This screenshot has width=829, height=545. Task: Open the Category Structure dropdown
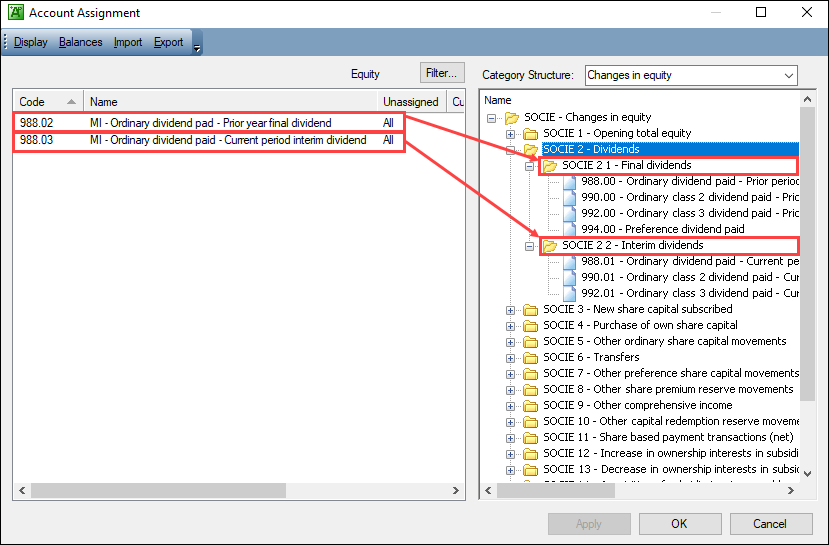(788, 76)
